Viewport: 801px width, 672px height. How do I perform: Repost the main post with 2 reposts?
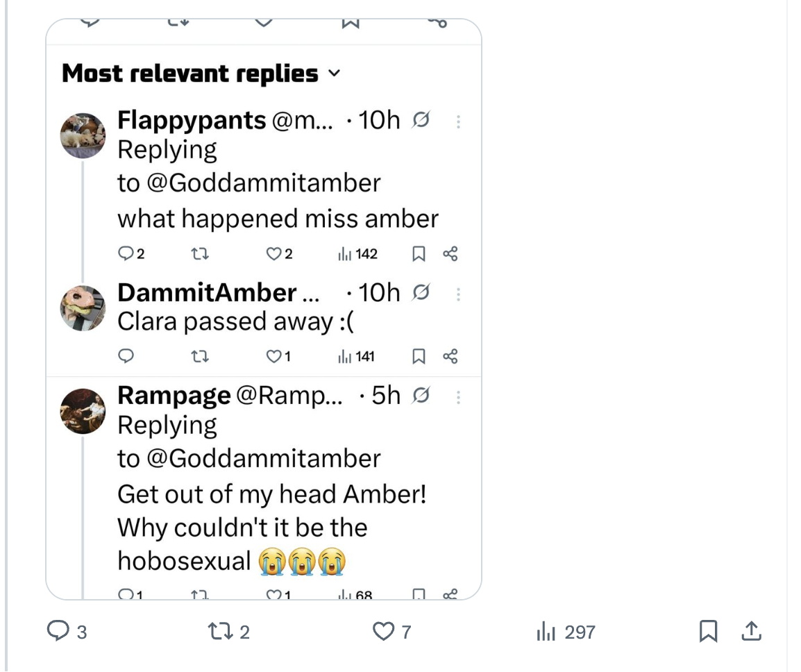pyautogui.click(x=219, y=631)
